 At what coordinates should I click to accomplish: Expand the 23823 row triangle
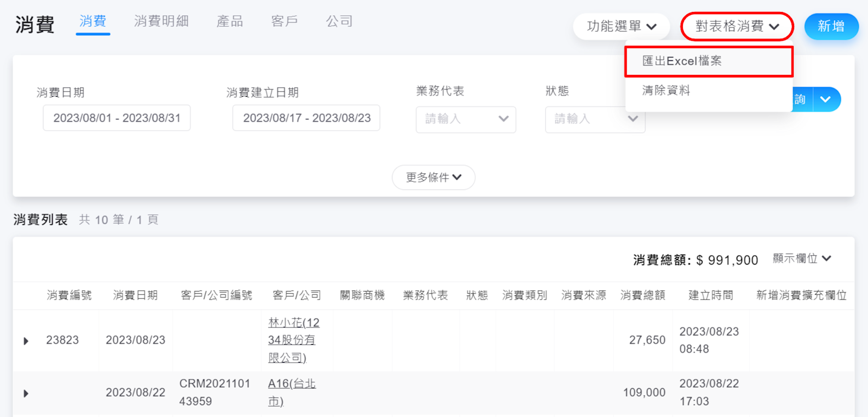point(26,341)
